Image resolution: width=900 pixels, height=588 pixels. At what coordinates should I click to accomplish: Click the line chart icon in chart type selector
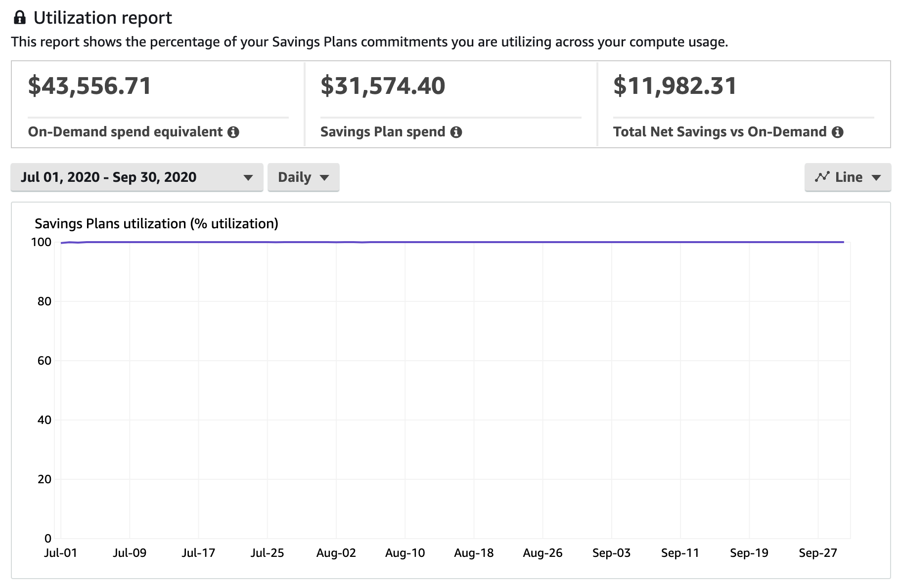pyautogui.click(x=822, y=177)
